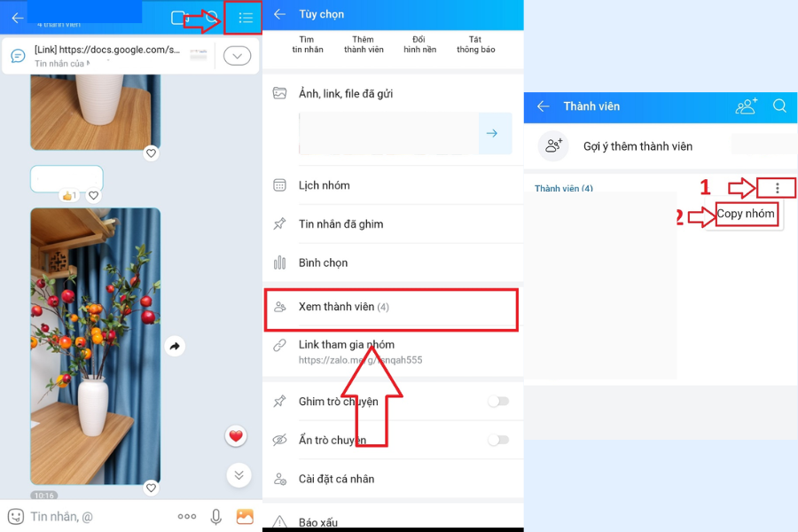Open the three-dot menu in member list
This screenshot has width=798, height=532.
(x=778, y=188)
